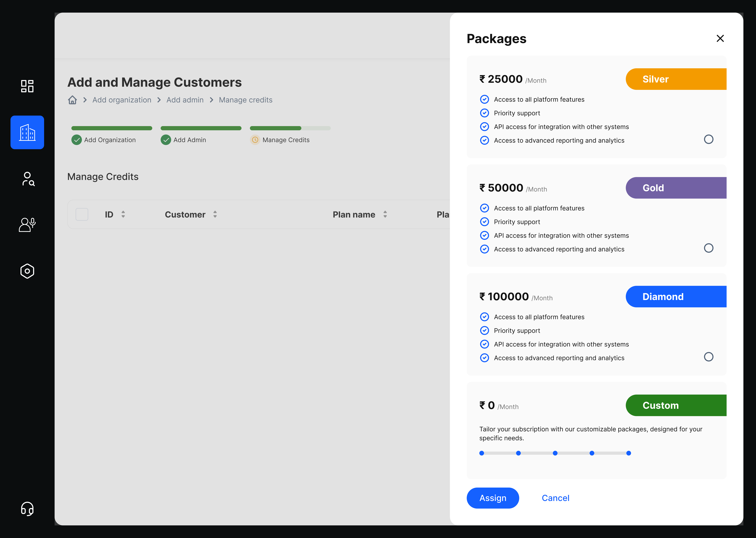Select the Diamond package radio button
The height and width of the screenshot is (538, 756).
(708, 357)
